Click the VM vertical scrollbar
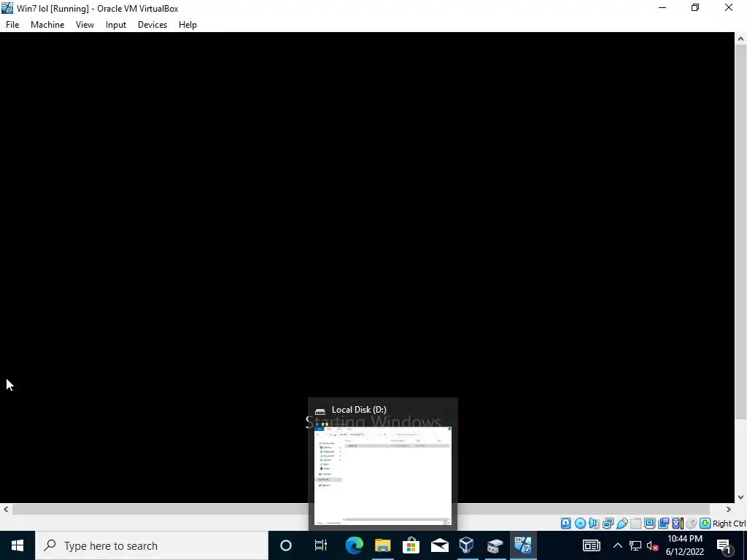The image size is (747, 560). click(740, 233)
